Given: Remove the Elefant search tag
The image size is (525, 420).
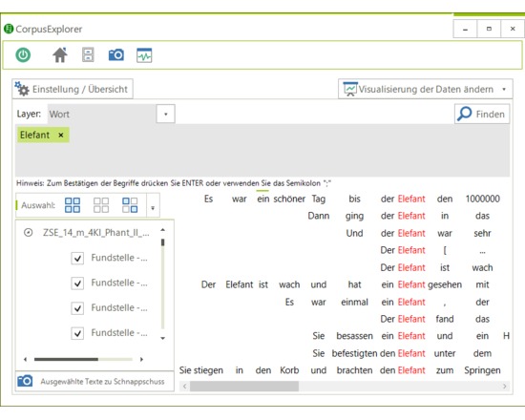Looking at the screenshot, I should (61, 135).
